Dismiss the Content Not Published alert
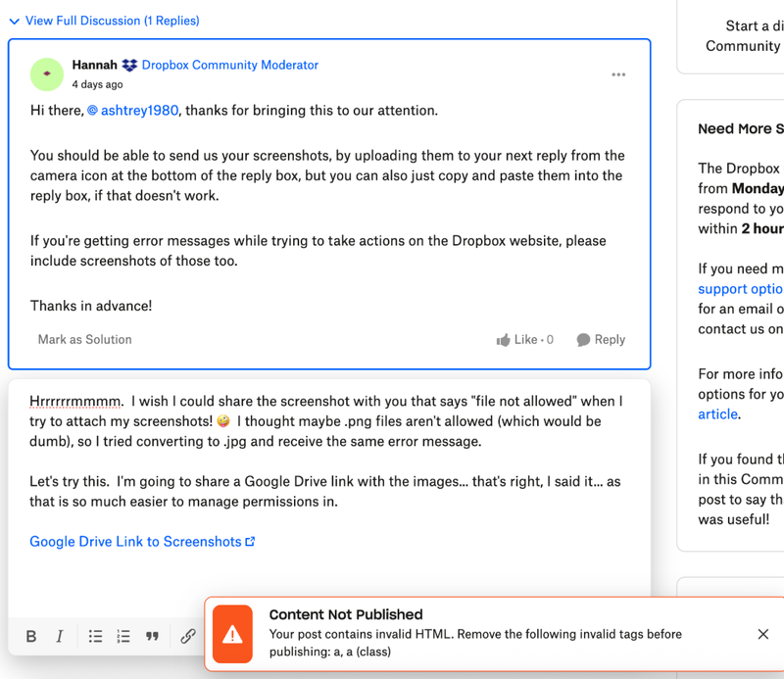The image size is (784, 679). 763,635
